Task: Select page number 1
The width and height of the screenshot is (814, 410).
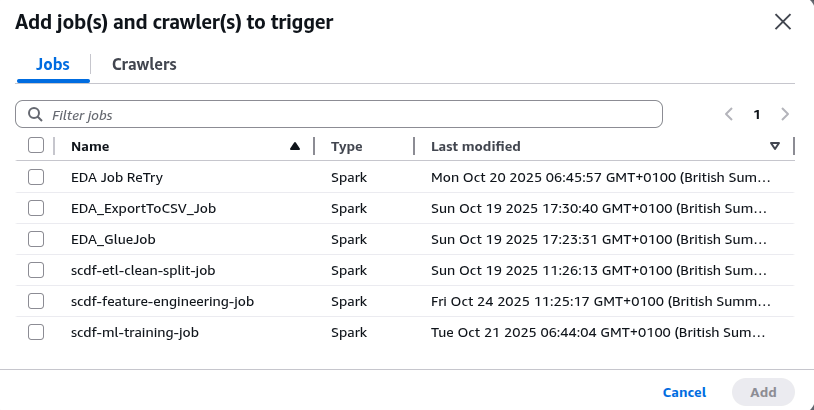Action: [x=757, y=115]
